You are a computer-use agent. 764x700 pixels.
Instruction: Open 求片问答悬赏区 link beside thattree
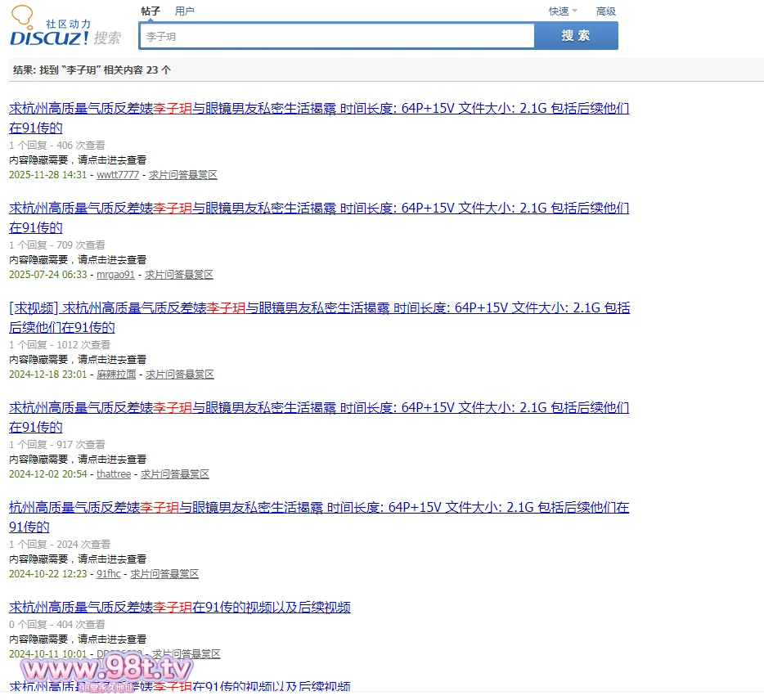click(x=175, y=474)
